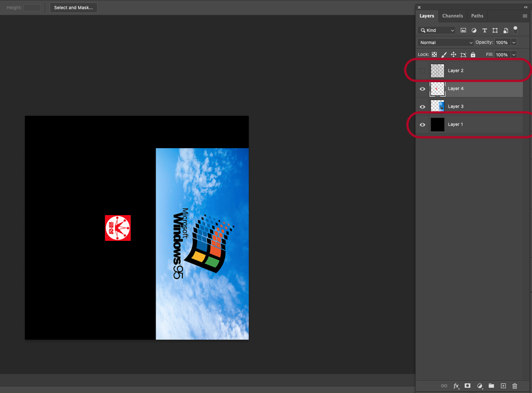This screenshot has height=393, width=532.
Task: Select the black Layer 1 thumbnail
Action: (438, 125)
